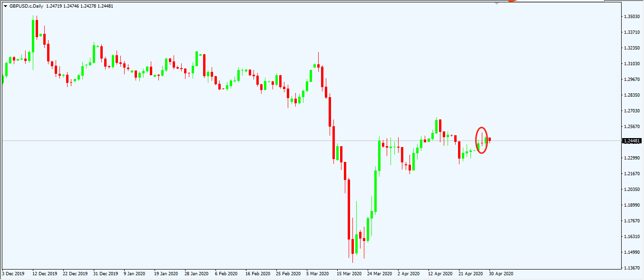Click the 1.20350 price axis label
This screenshot has height=280, width=644.
632,190
